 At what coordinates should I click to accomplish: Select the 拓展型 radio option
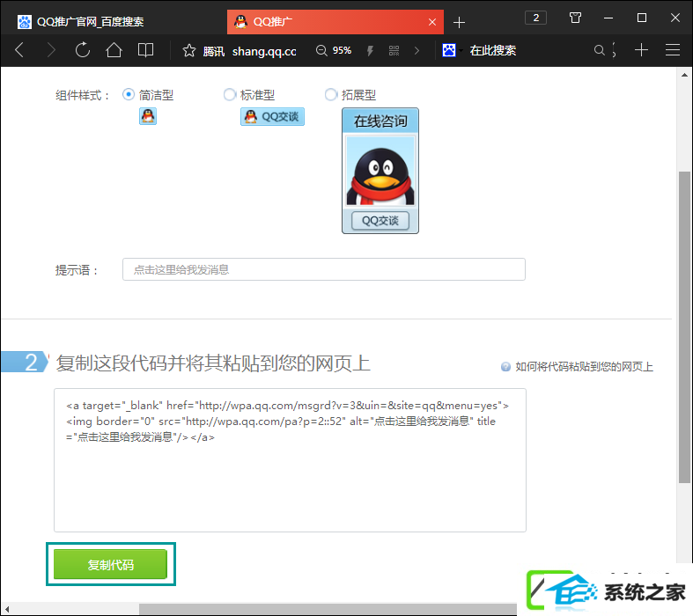click(x=330, y=94)
